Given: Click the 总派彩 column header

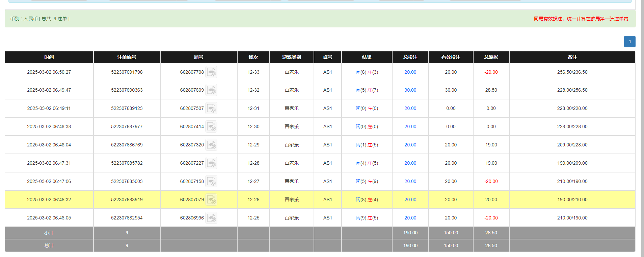Looking at the screenshot, I should [x=491, y=57].
